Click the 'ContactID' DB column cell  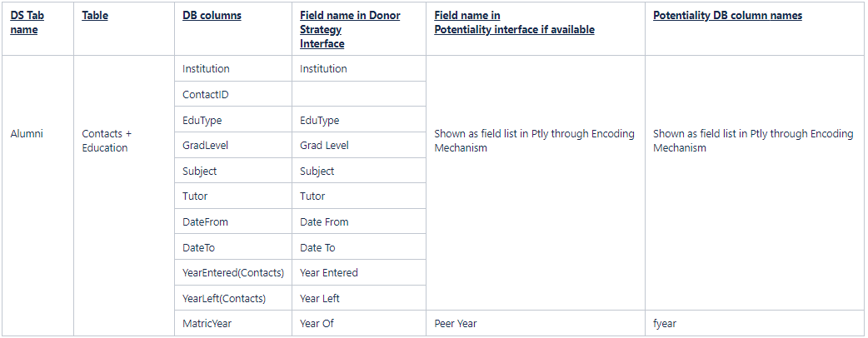point(206,95)
